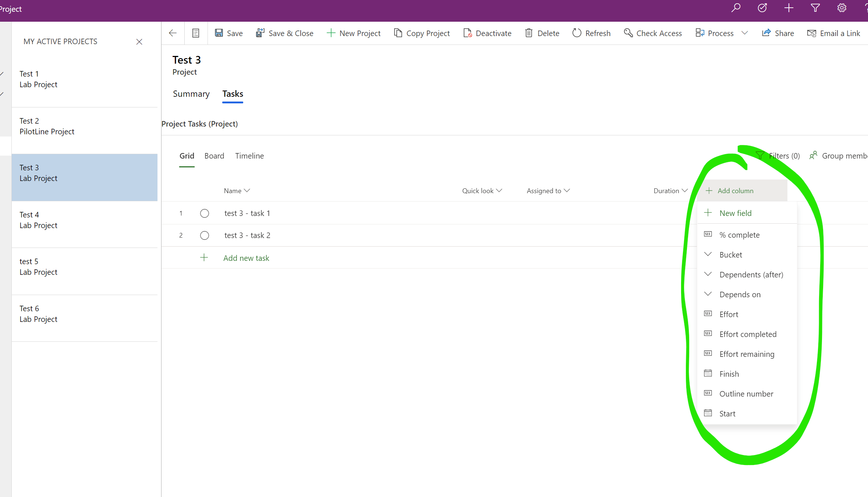Select the Grid view tab
The width and height of the screenshot is (868, 497).
(187, 156)
